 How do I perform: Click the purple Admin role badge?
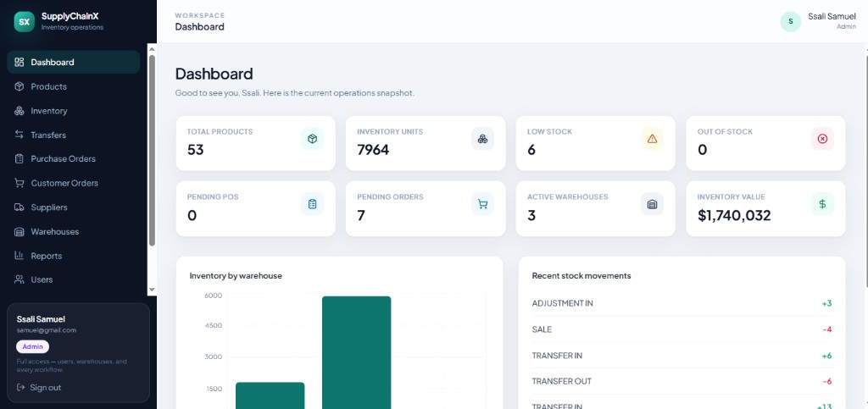33,346
